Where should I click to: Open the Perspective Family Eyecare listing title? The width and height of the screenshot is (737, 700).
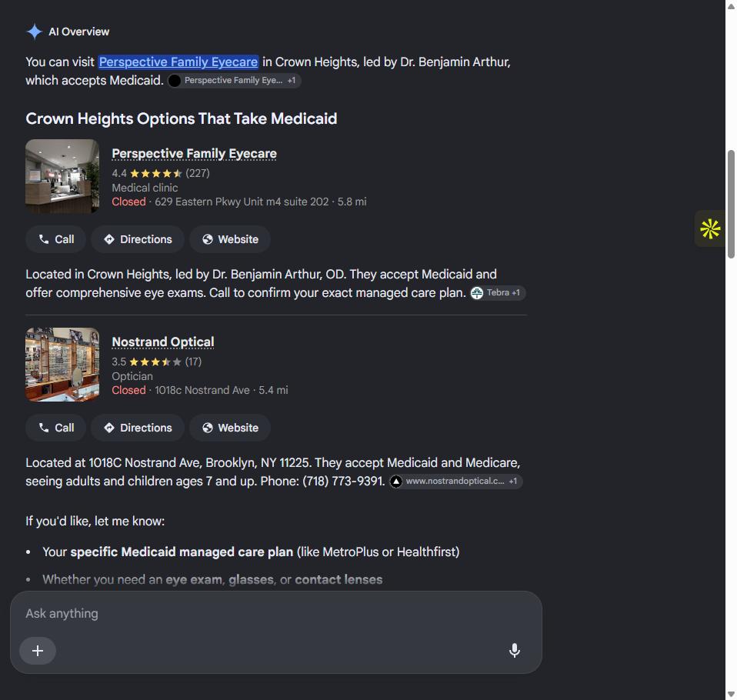(x=194, y=154)
